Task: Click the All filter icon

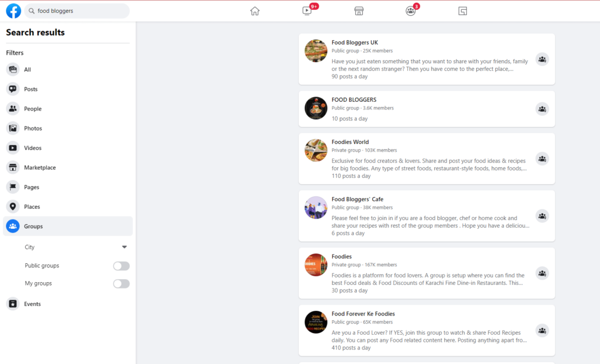Action: [13, 69]
